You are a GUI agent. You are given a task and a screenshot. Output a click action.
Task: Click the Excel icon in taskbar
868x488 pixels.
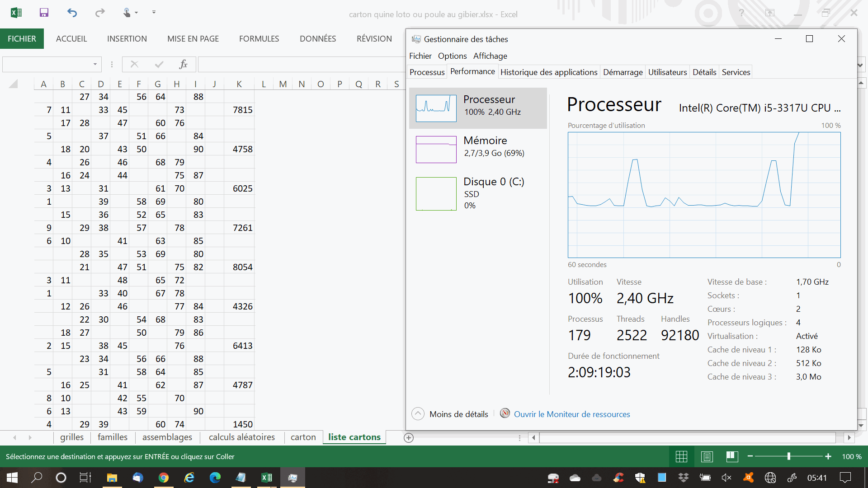pos(267,478)
